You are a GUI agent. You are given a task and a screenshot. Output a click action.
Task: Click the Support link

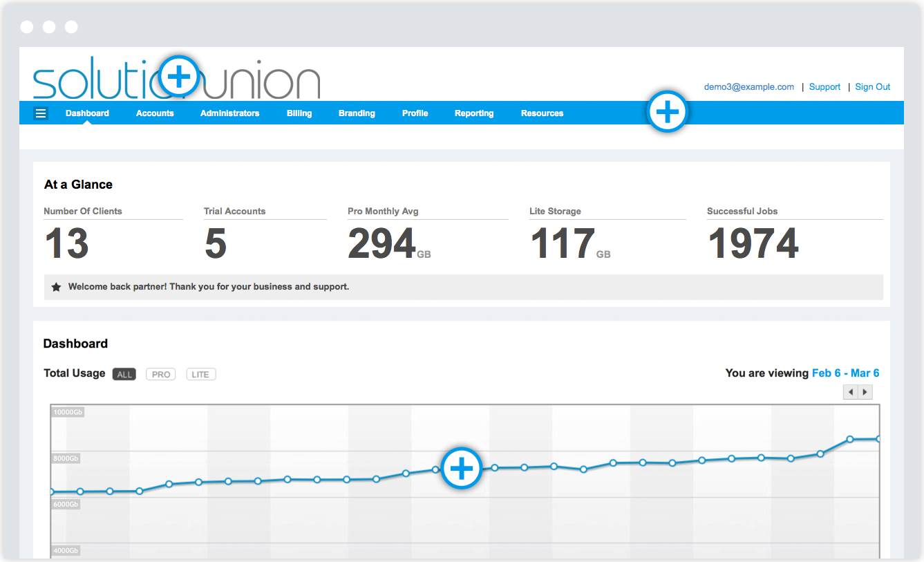click(824, 87)
